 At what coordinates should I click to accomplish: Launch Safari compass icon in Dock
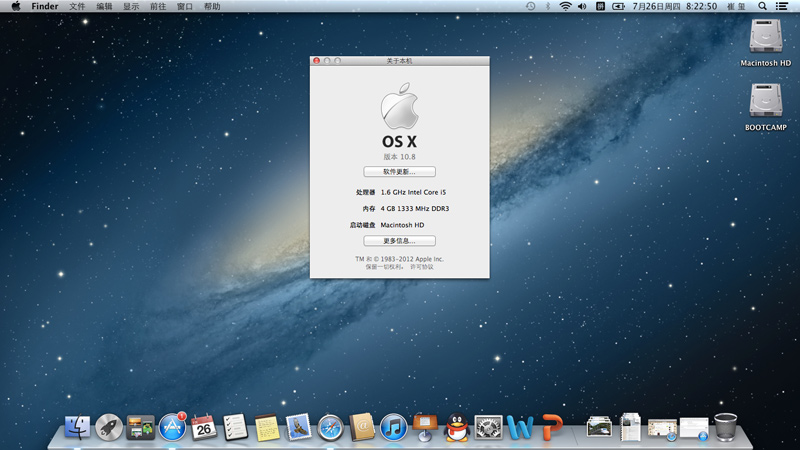click(331, 428)
